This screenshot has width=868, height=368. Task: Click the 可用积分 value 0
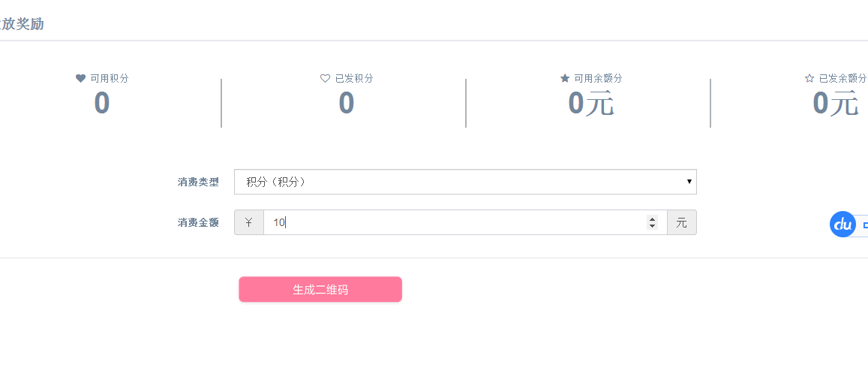[x=102, y=103]
